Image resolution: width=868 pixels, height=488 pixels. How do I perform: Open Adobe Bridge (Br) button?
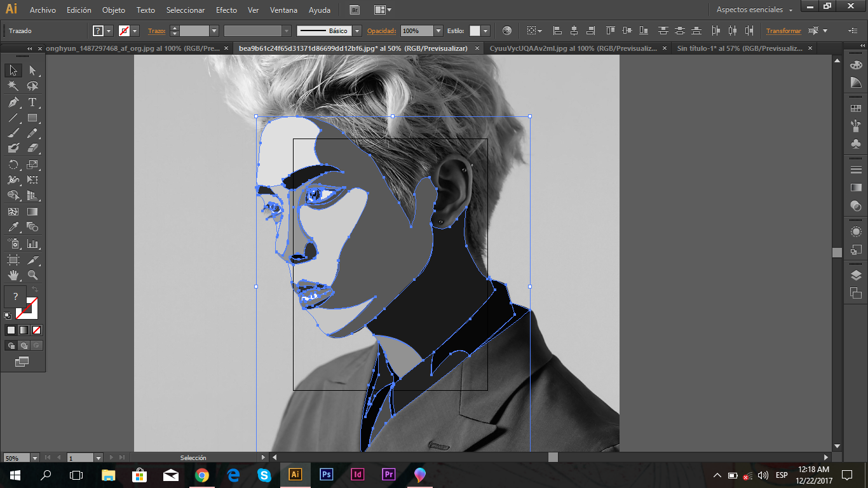tap(355, 10)
